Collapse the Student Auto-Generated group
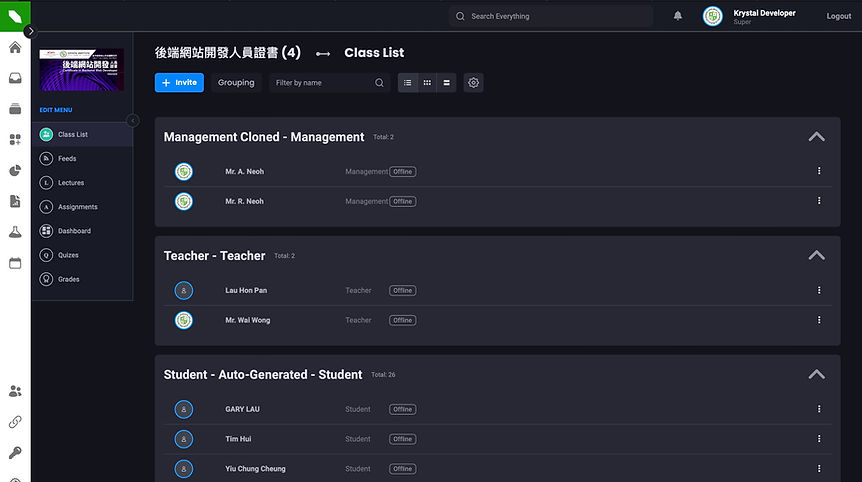Screen dimensions: 862x482 pyautogui.click(x=816, y=375)
